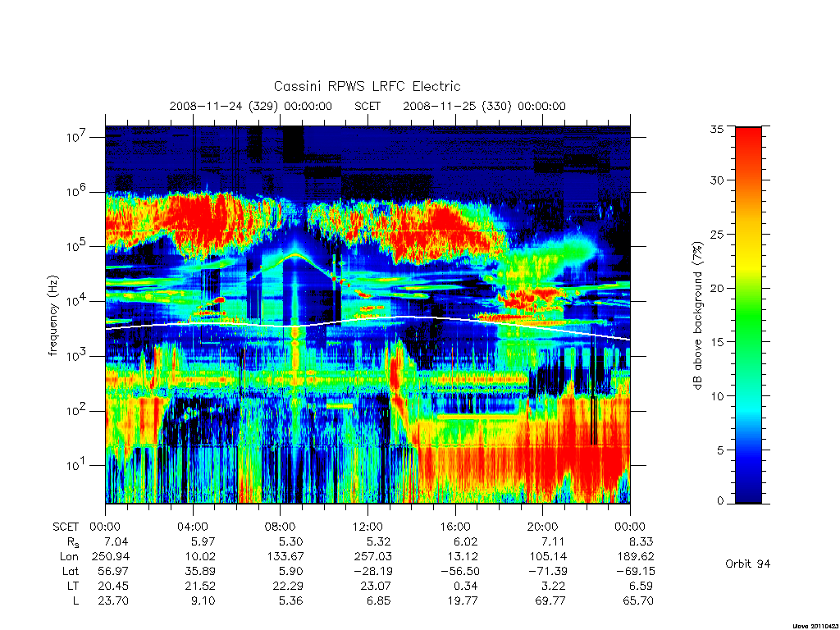This screenshot has height=630, width=840.
Task: Click the L value '23.70'
Action: (113, 600)
